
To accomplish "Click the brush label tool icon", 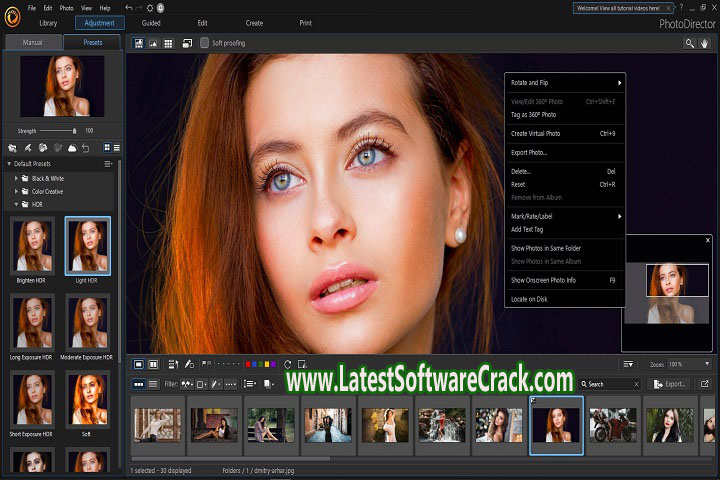I will tap(189, 364).
